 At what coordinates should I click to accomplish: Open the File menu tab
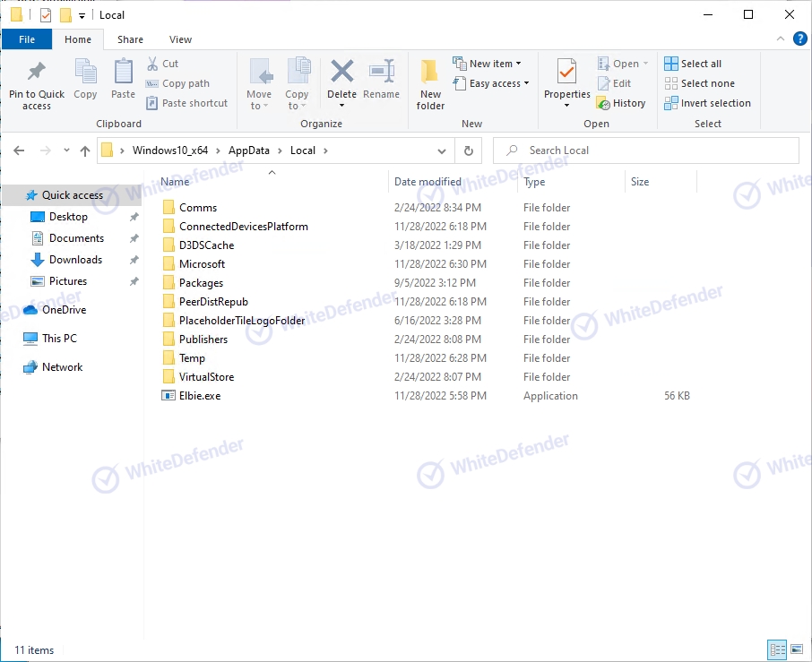(27, 39)
